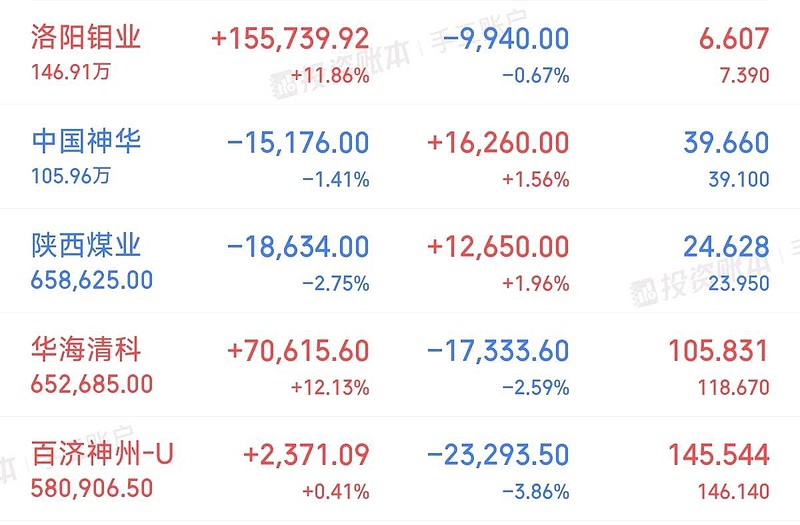Tap 华海清科 profit value +70,615.60
This screenshot has width=800, height=525.
pyautogui.click(x=298, y=351)
